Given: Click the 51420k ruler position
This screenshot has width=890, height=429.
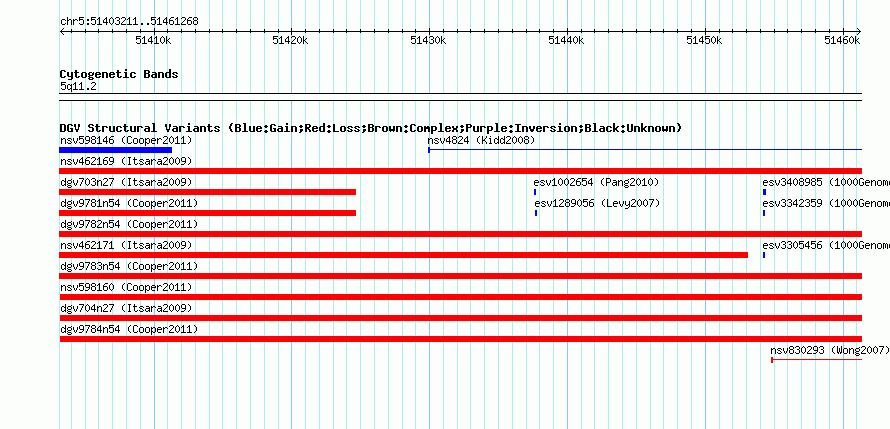Looking at the screenshot, I should (x=291, y=40).
